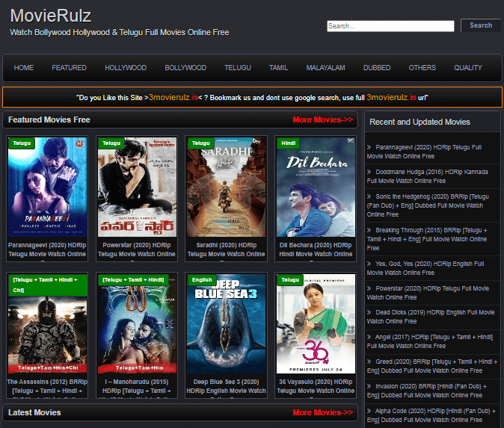Image resolution: width=504 pixels, height=428 pixels.
Task: Click the Search button
Action: click(x=480, y=25)
